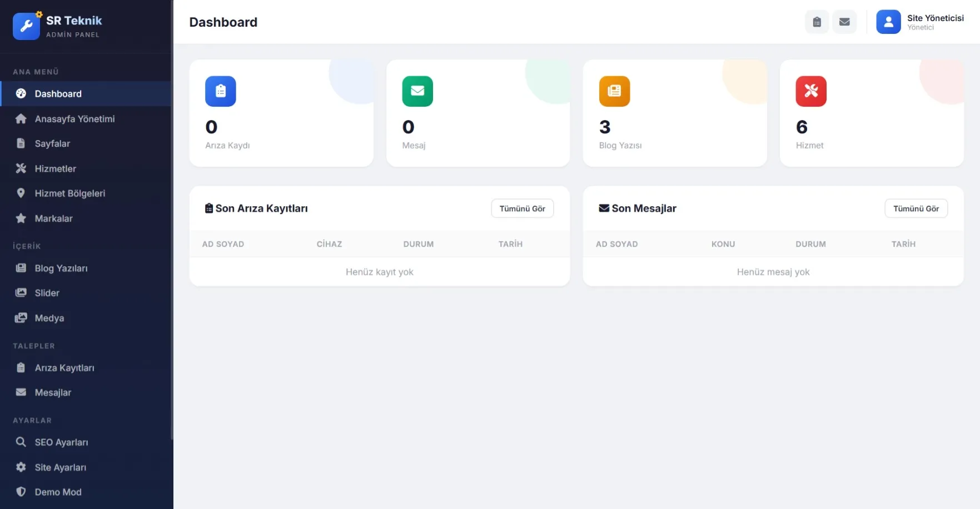Go to Hizmetler in sidebar menu

point(55,168)
